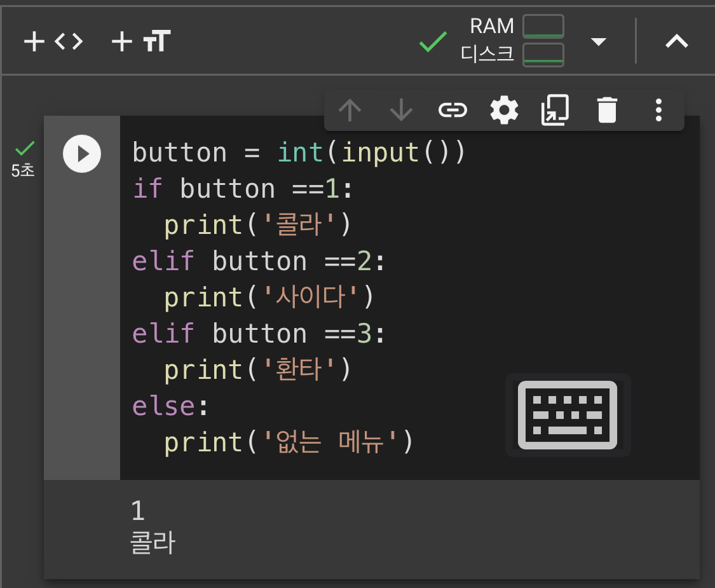Collapse the header with the up chevron
The height and width of the screenshot is (588, 715).
pos(676,41)
